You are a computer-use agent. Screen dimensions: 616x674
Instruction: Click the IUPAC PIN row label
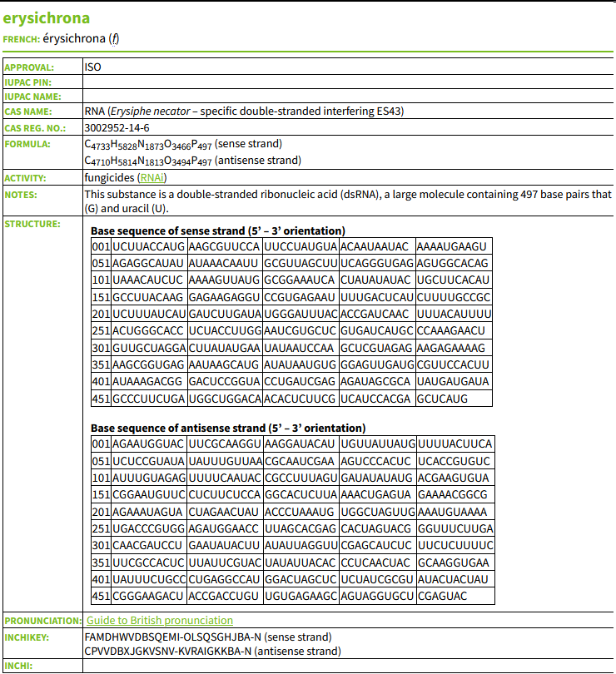28,82
